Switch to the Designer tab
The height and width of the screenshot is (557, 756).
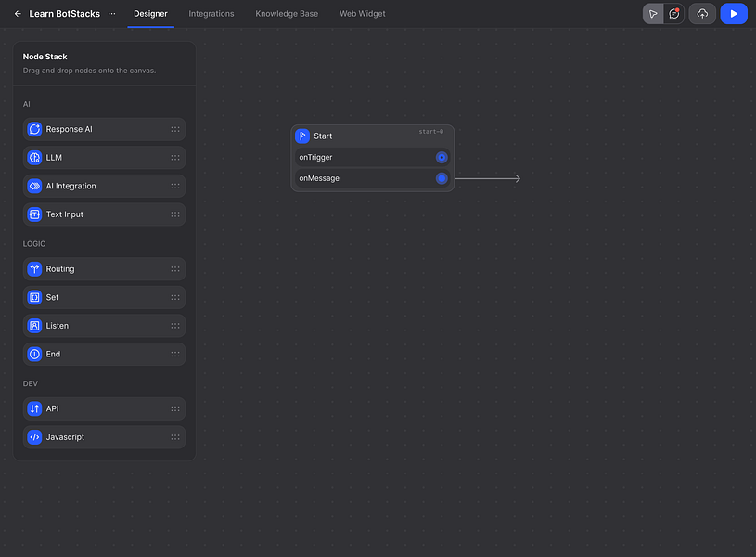coord(150,14)
